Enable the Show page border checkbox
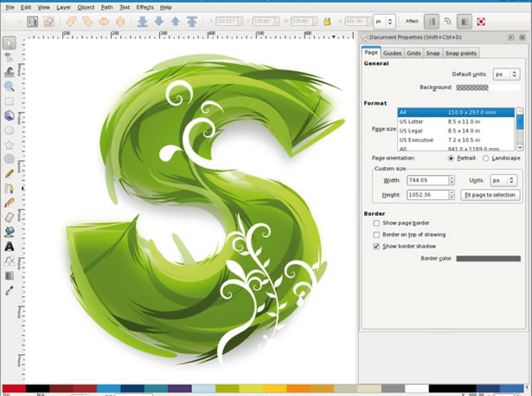This screenshot has height=396, width=532. pyautogui.click(x=377, y=223)
